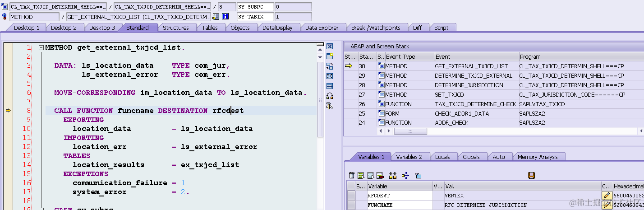The height and width of the screenshot is (210, 644).
Task: Open the DetailDisplay tab
Action: [x=277, y=28]
